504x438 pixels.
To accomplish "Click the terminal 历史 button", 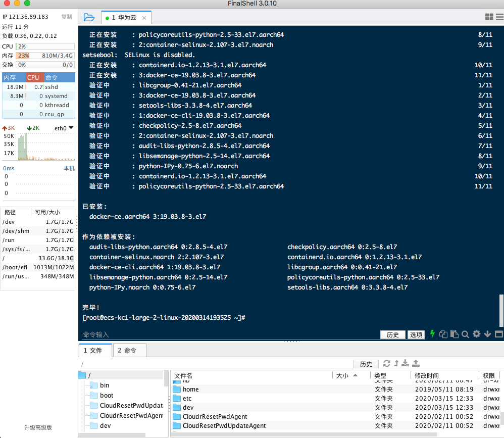I will point(392,334).
